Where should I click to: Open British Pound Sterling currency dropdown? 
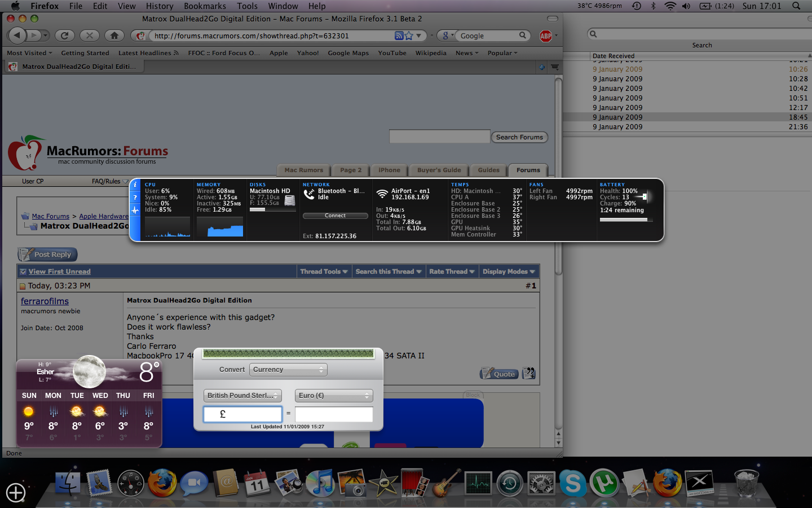point(242,396)
